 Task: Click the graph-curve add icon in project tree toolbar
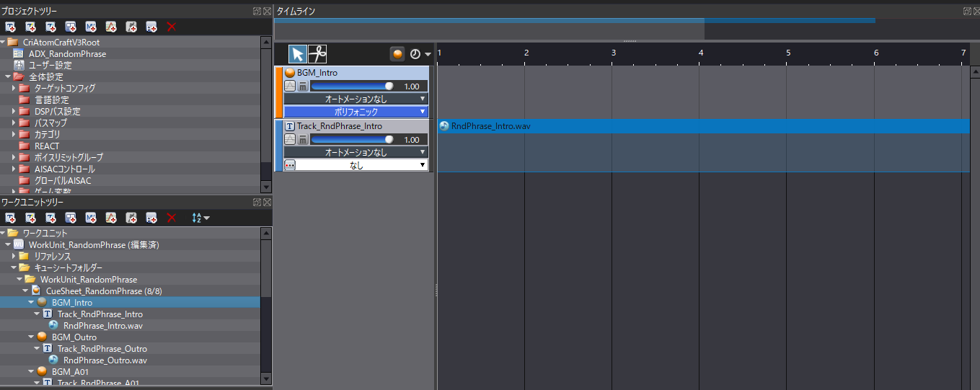tap(111, 27)
